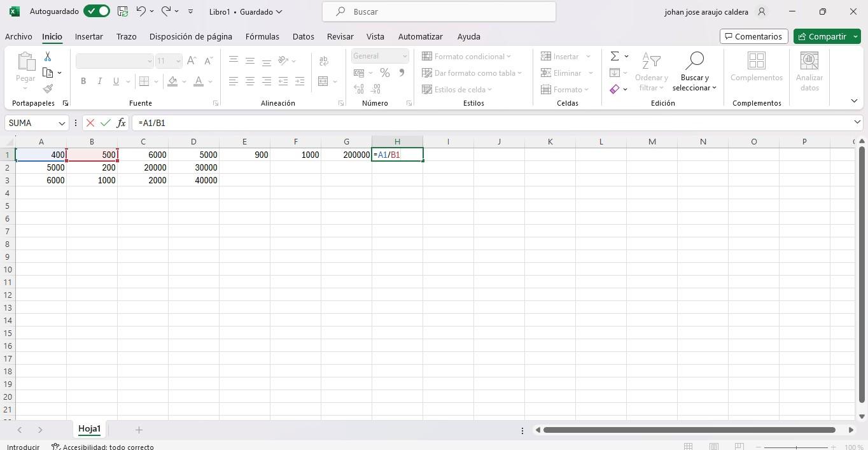Open the Compartir dropdown arrow
The image size is (868, 450).
856,36
